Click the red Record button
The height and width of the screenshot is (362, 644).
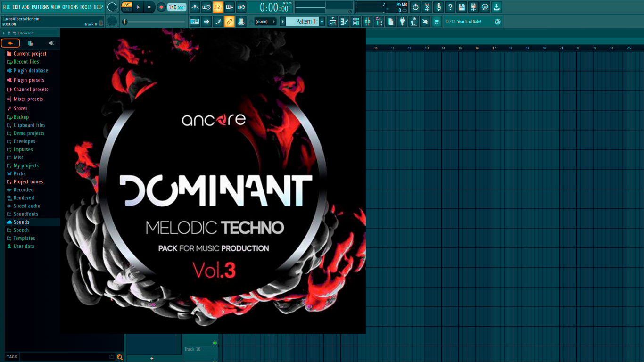point(161,7)
